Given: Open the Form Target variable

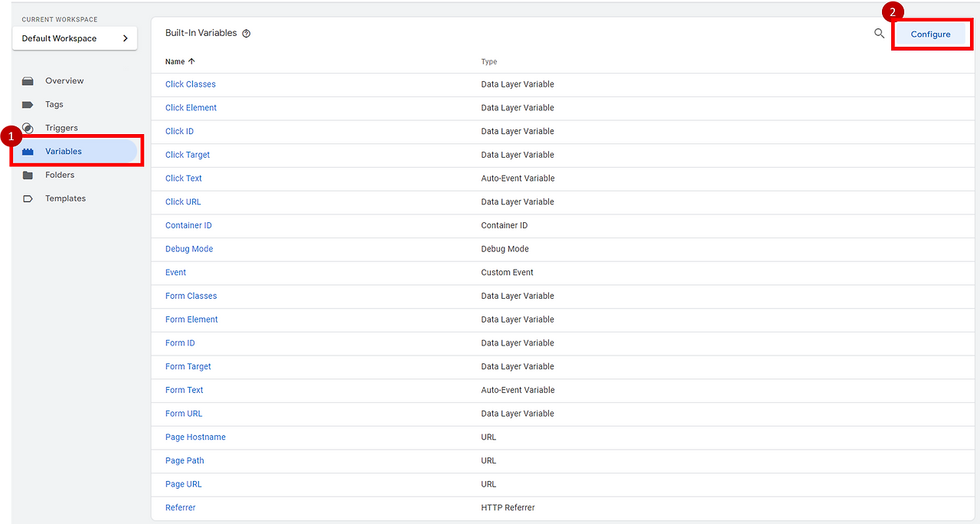Looking at the screenshot, I should [x=188, y=366].
